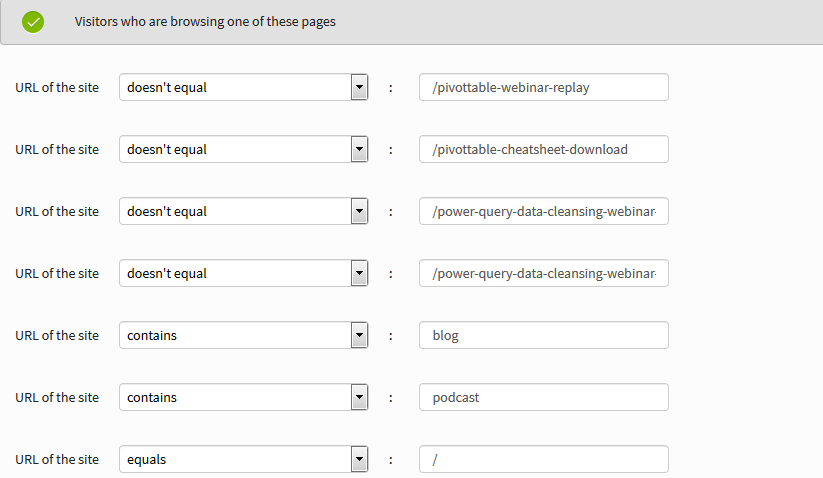823x478 pixels.
Task: Focus the third row's power-query URL field
Action: point(543,212)
